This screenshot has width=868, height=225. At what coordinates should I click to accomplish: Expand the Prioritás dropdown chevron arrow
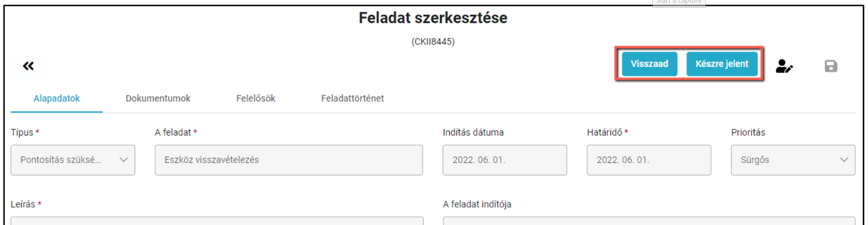point(843,160)
